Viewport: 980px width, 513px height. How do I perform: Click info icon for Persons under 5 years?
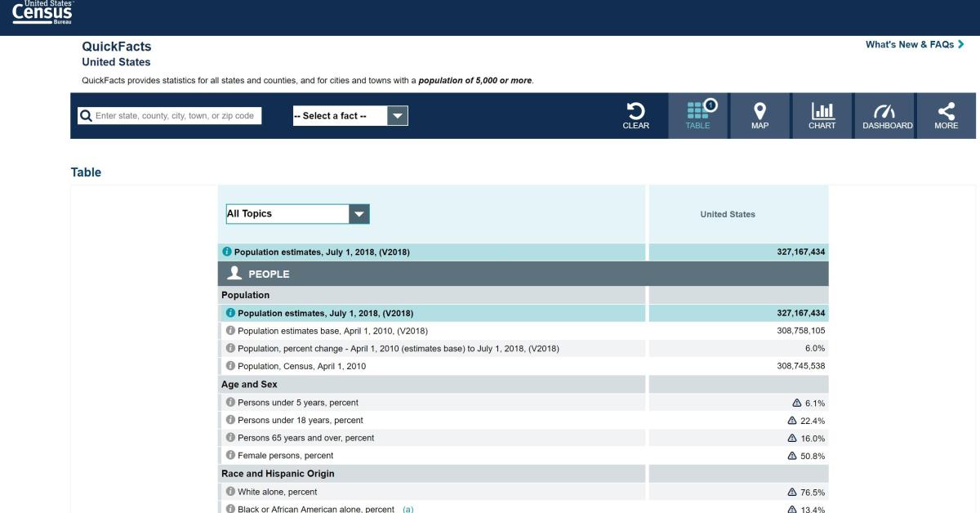coord(230,403)
